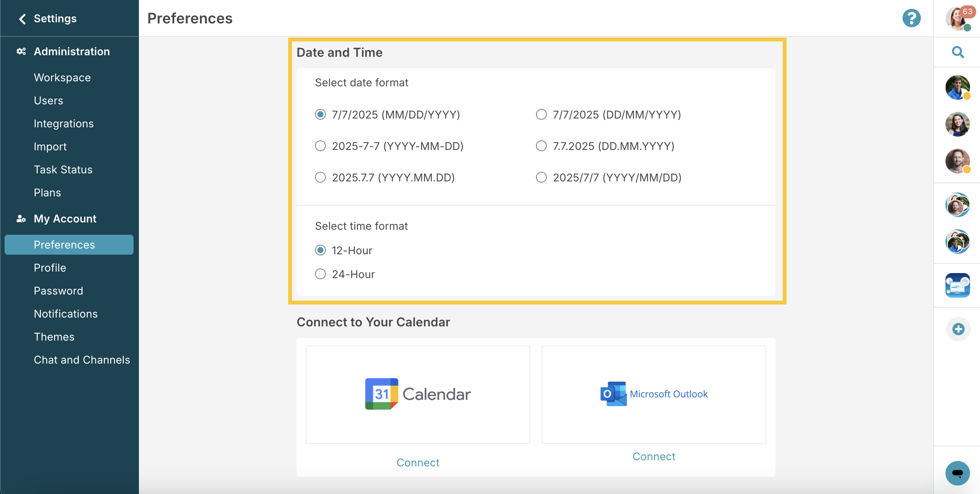Open the Notifications settings page

click(x=66, y=313)
